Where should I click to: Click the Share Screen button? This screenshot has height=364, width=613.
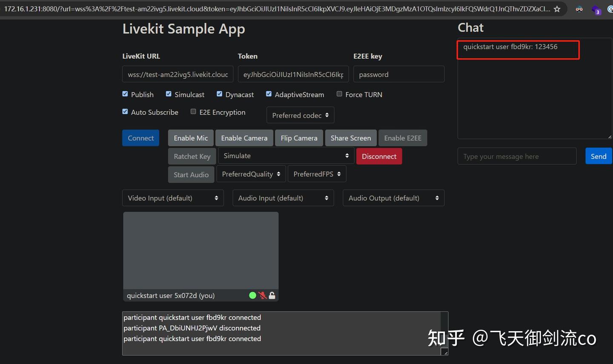pos(351,138)
